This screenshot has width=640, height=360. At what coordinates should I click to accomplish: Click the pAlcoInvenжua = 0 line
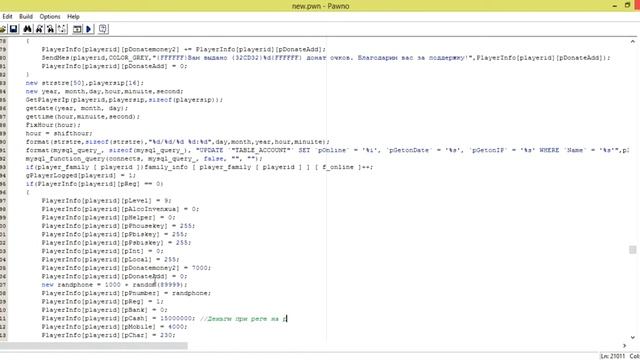(x=120, y=209)
